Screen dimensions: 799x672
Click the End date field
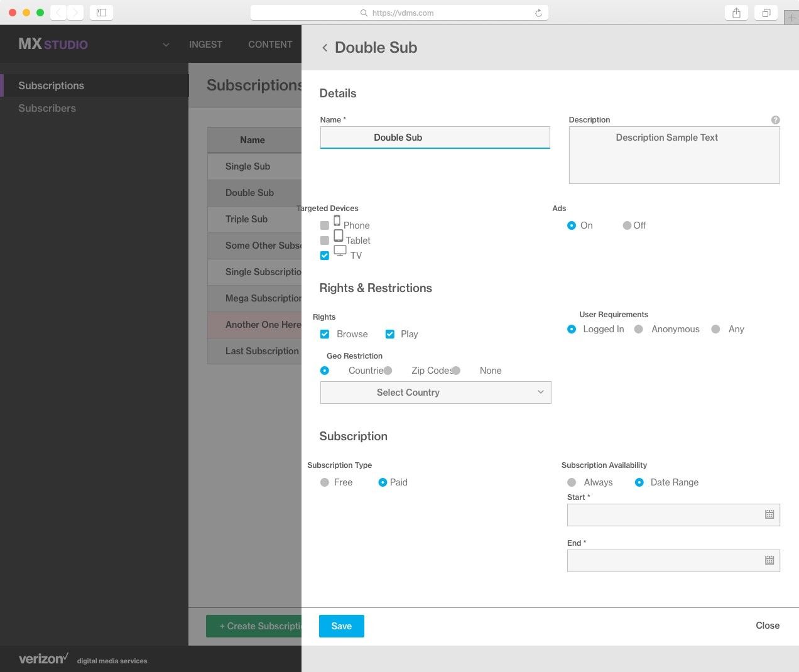673,561
